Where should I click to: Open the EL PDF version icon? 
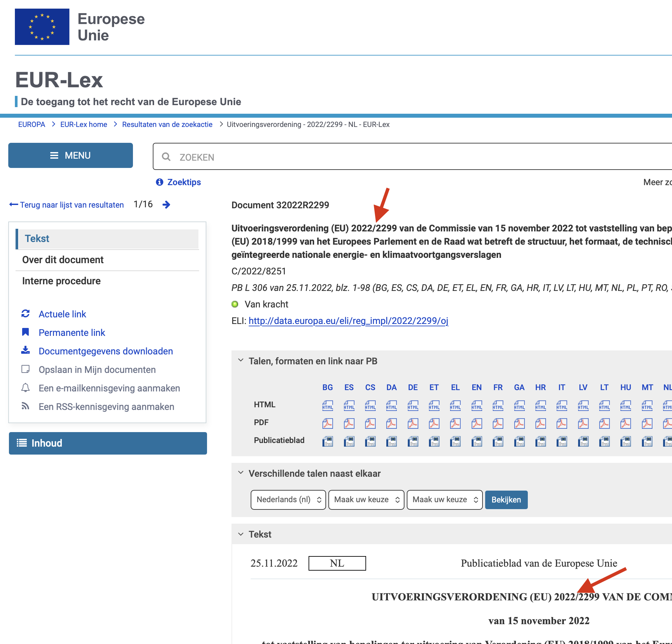pos(455,423)
